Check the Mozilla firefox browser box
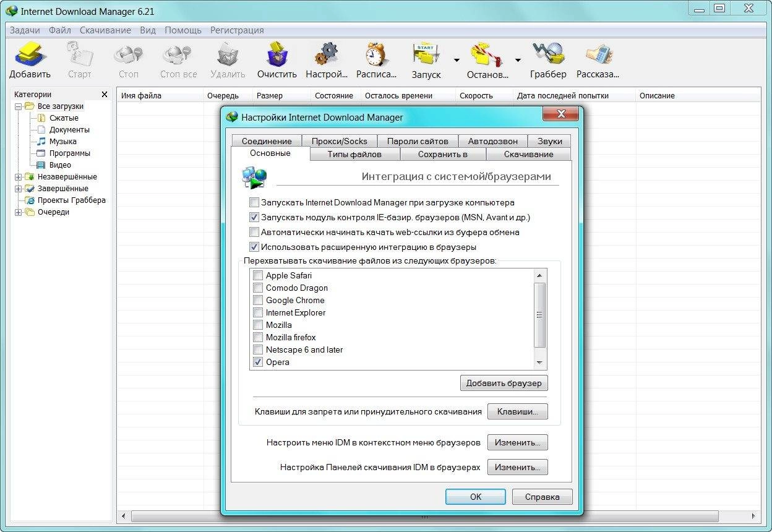 click(258, 337)
